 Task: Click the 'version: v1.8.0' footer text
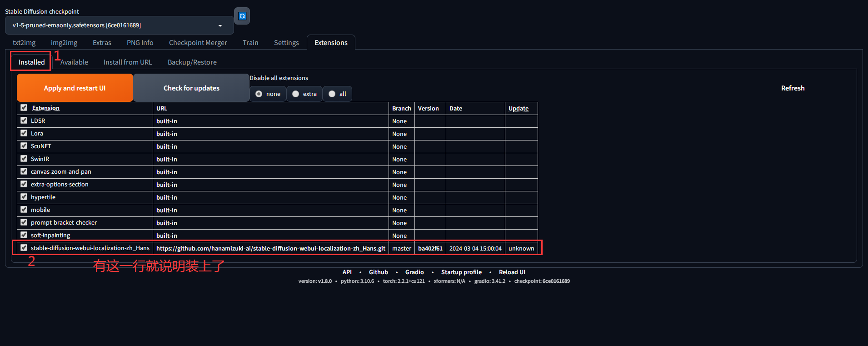(x=315, y=281)
